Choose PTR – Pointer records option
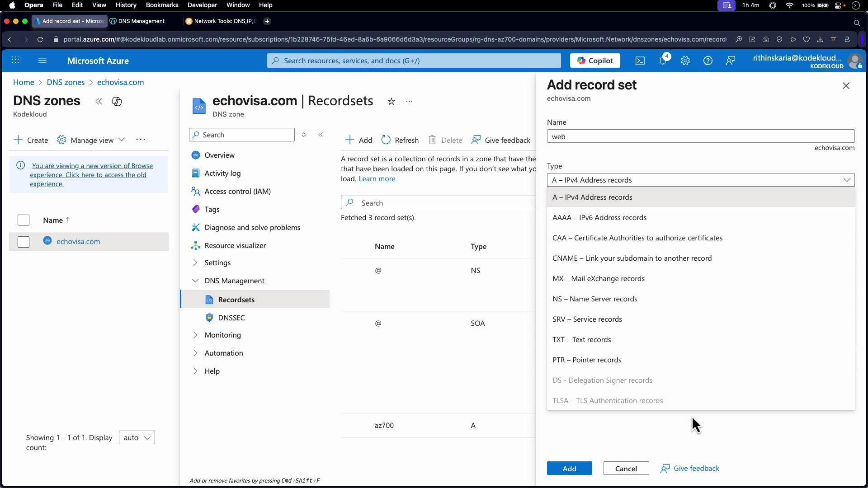 (700, 360)
